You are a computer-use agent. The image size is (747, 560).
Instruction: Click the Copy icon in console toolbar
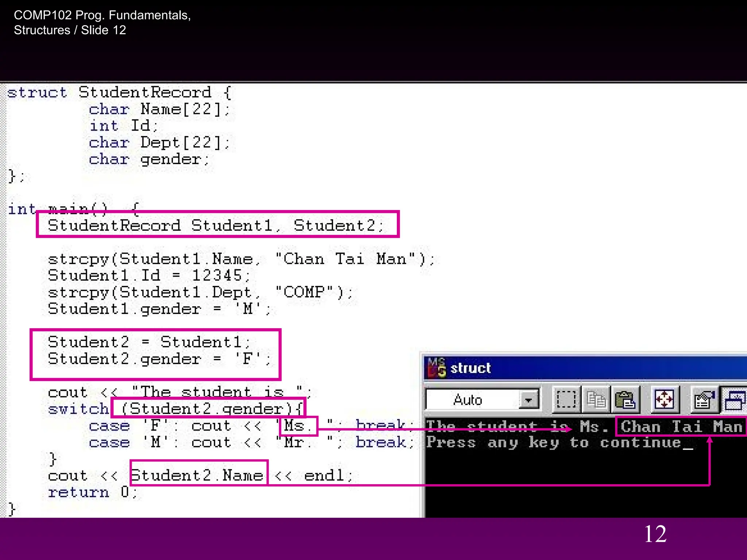click(596, 400)
